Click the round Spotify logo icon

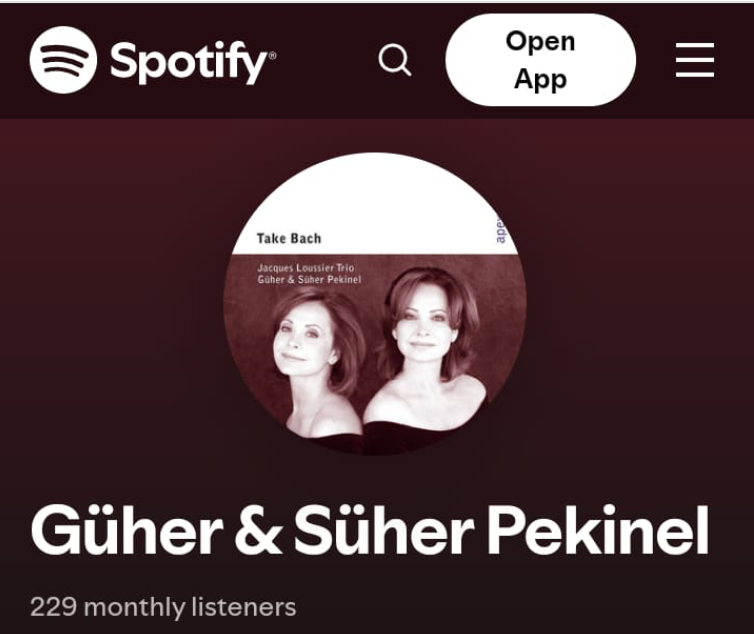[x=63, y=60]
